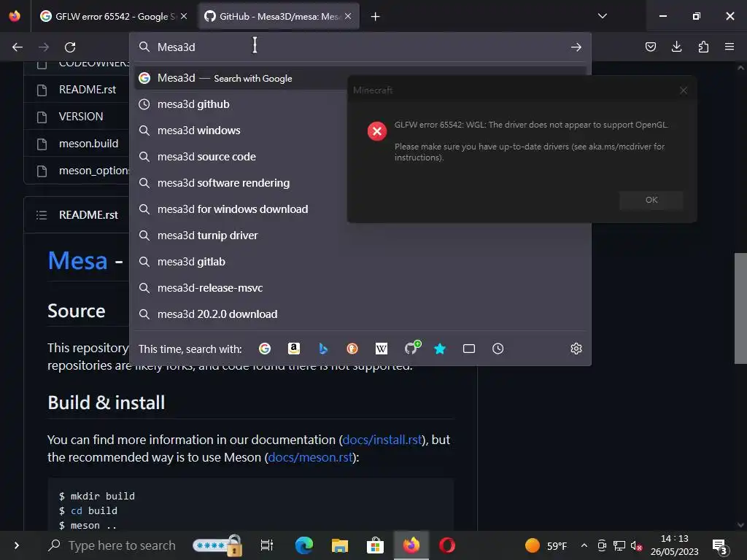Image resolution: width=747 pixels, height=560 pixels.
Task: Select 'mesa3d source code' suggestion
Action: click(360, 157)
